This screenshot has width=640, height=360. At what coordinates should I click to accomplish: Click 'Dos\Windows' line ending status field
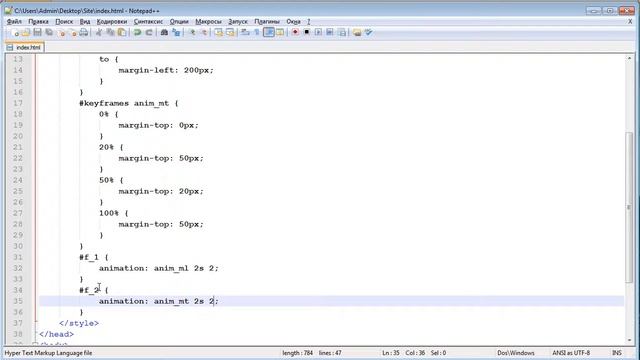tap(516, 353)
